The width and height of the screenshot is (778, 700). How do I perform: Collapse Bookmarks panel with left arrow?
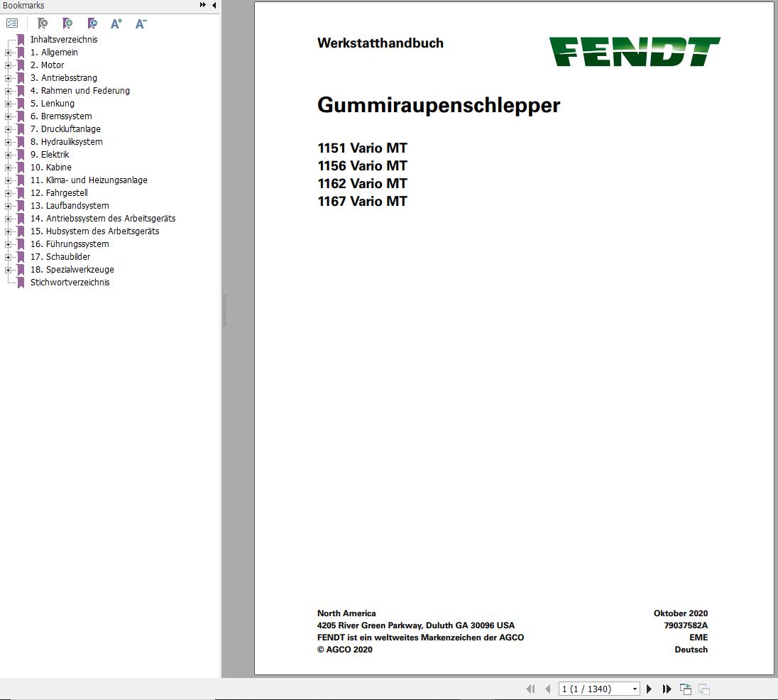[x=214, y=5]
